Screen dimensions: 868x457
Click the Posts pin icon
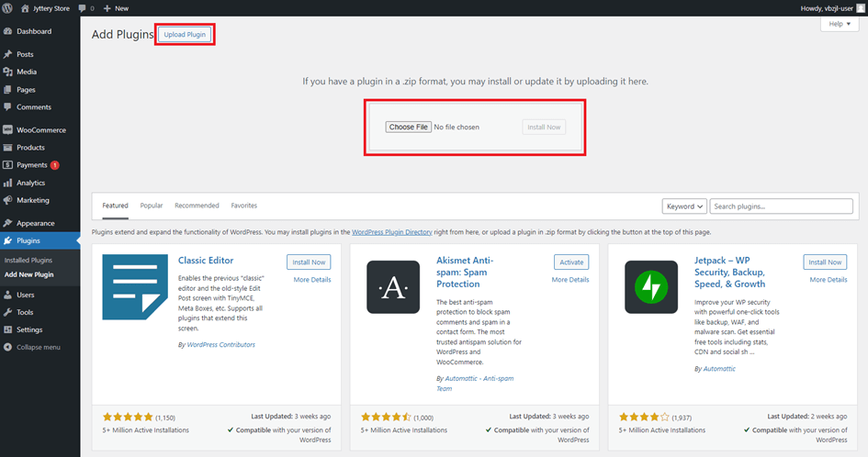(7, 54)
